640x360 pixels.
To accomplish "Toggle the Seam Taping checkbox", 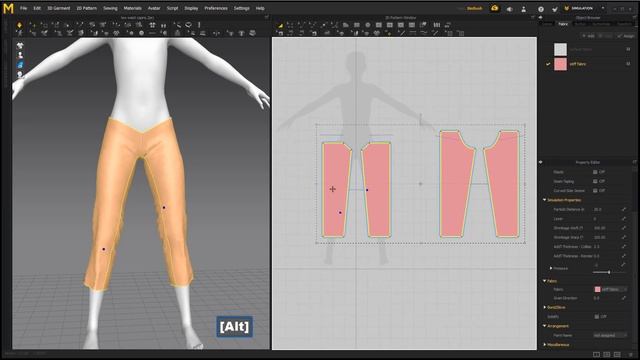I will coord(595,181).
